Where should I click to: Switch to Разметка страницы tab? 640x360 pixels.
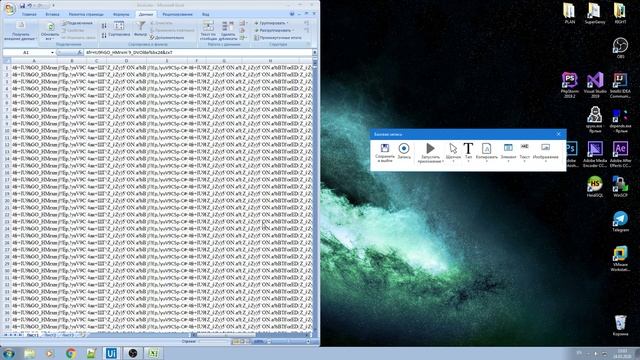(86, 14)
